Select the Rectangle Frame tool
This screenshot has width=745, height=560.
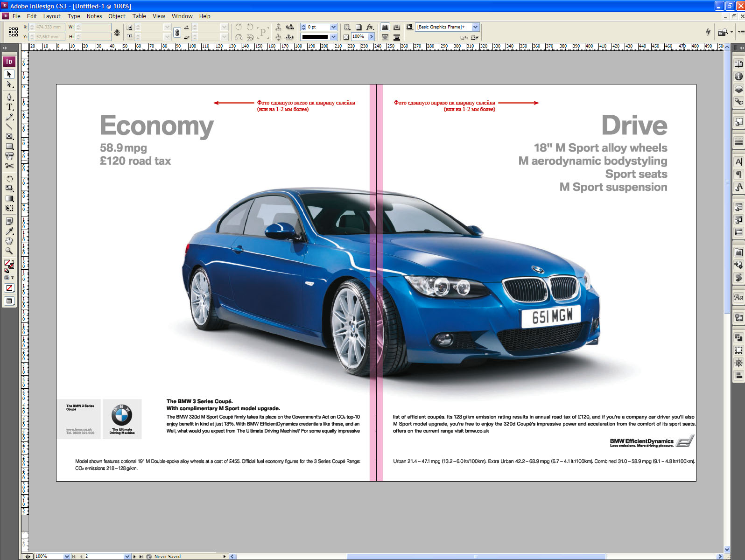tap(9, 136)
